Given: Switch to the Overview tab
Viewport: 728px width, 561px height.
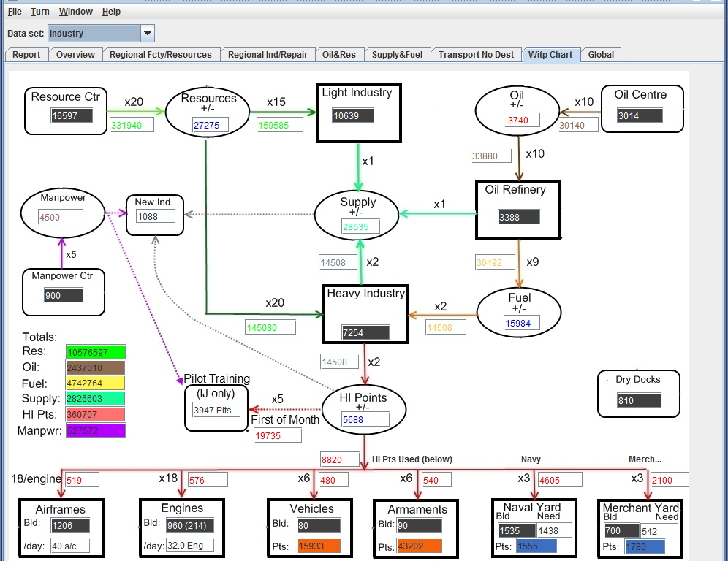Looking at the screenshot, I should click(76, 55).
